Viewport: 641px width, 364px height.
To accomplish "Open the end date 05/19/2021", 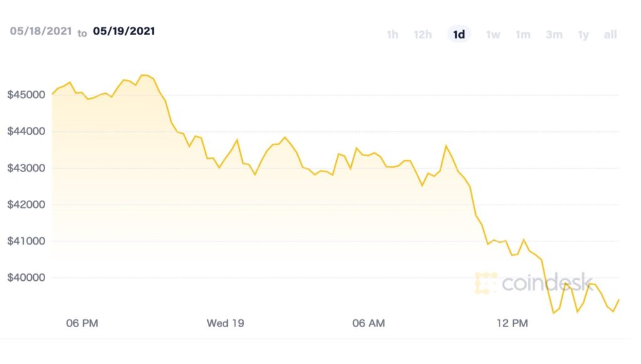I will point(124,31).
